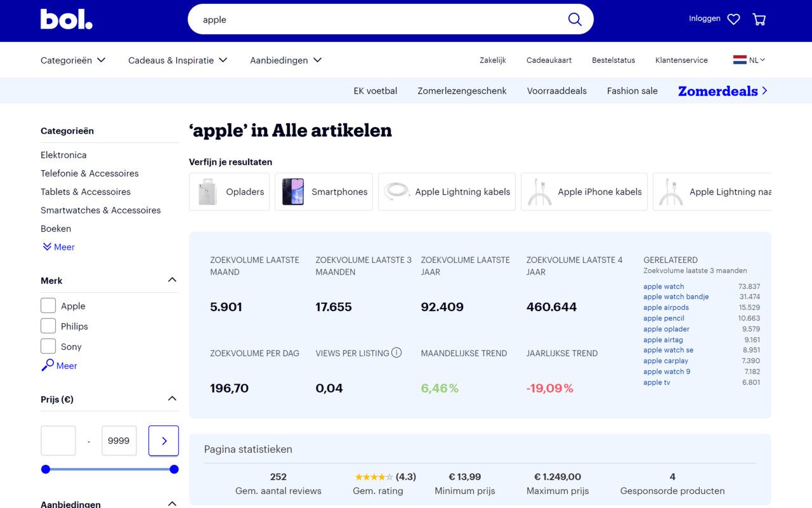This screenshot has width=812, height=508.
Task: Select the Smartphones refinement tile
Action: pyautogui.click(x=324, y=191)
